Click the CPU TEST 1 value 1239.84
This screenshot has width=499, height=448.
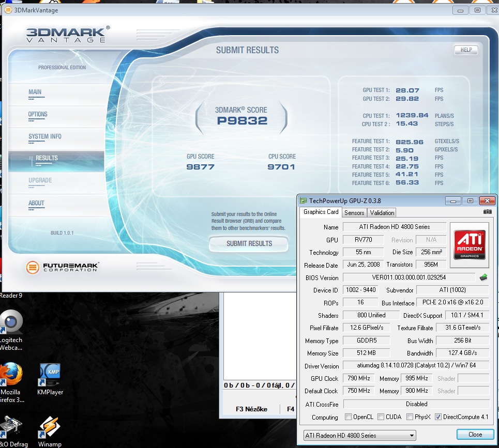click(x=412, y=115)
